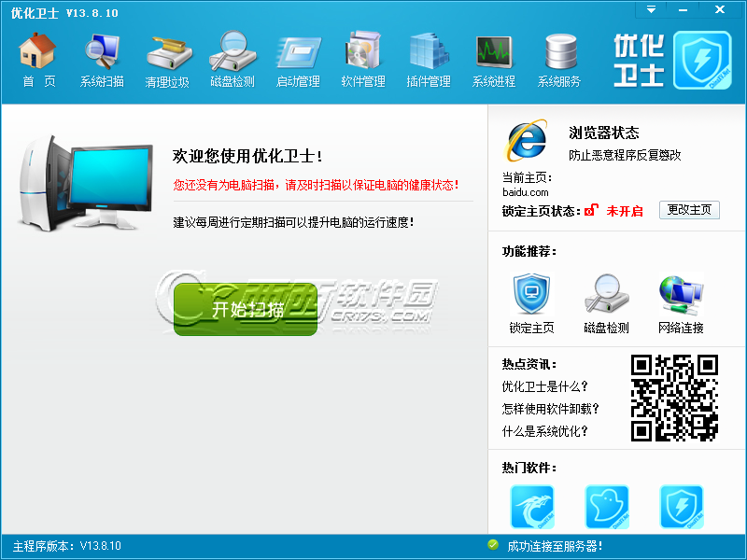
Task: Click the 优化卫士 shield logo
Action: 702,60
